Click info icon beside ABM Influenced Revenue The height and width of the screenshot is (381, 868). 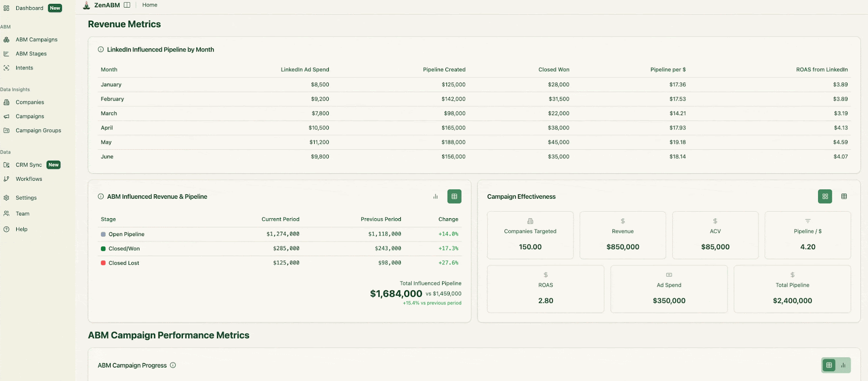tap(101, 196)
